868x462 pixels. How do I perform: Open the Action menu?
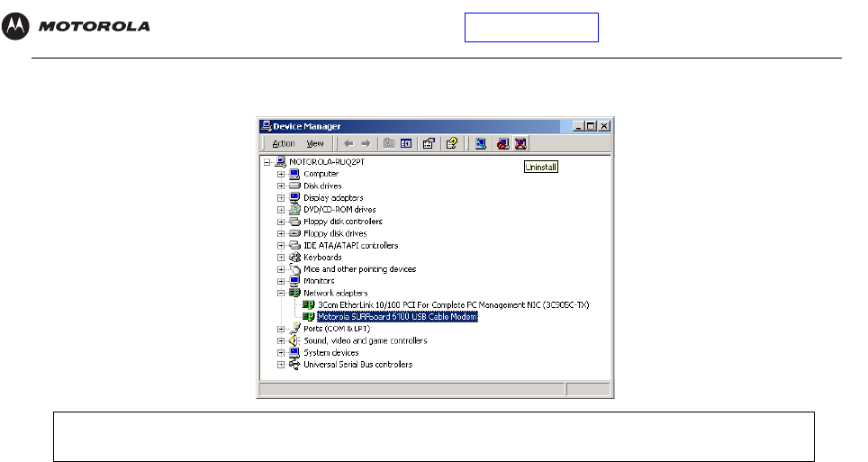point(284,143)
